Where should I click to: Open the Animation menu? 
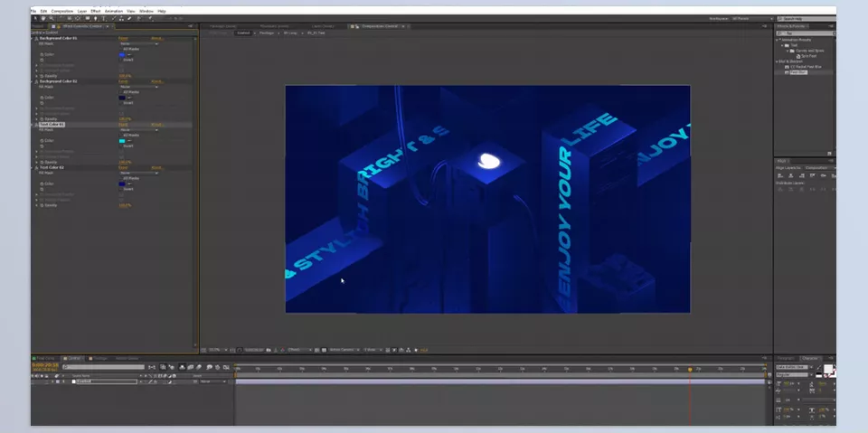[x=114, y=11]
